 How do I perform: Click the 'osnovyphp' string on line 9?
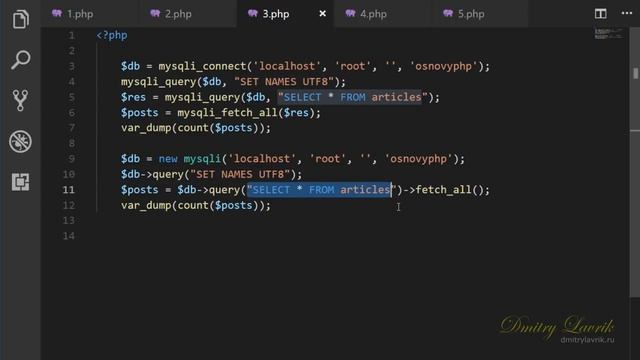coord(419,159)
